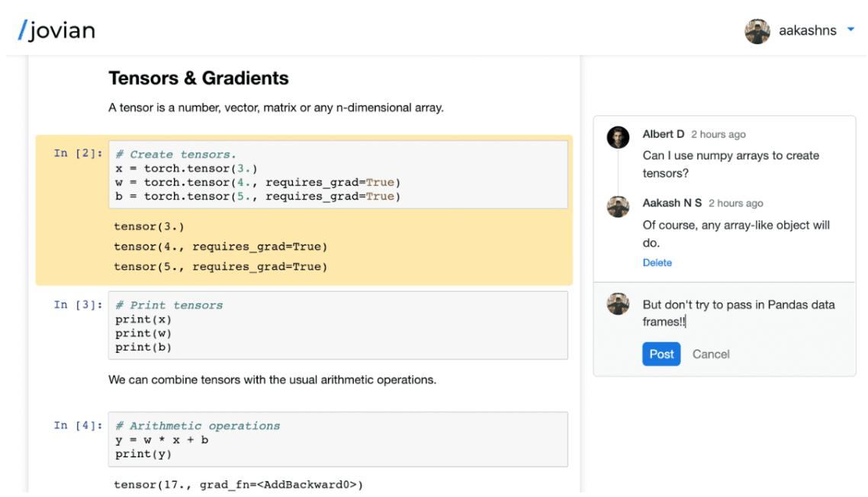Viewport: 868px width, 497px height.
Task: Open the user menu dropdown arrow
Action: 850,30
